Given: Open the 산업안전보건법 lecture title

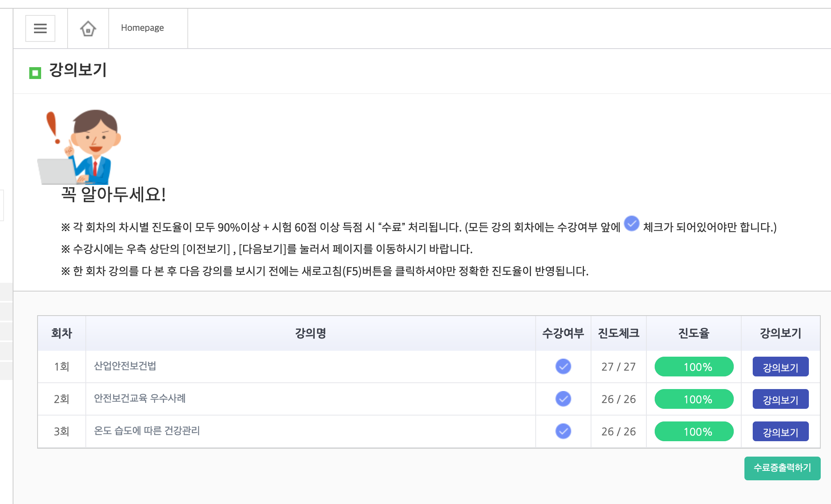Looking at the screenshot, I should (x=125, y=366).
